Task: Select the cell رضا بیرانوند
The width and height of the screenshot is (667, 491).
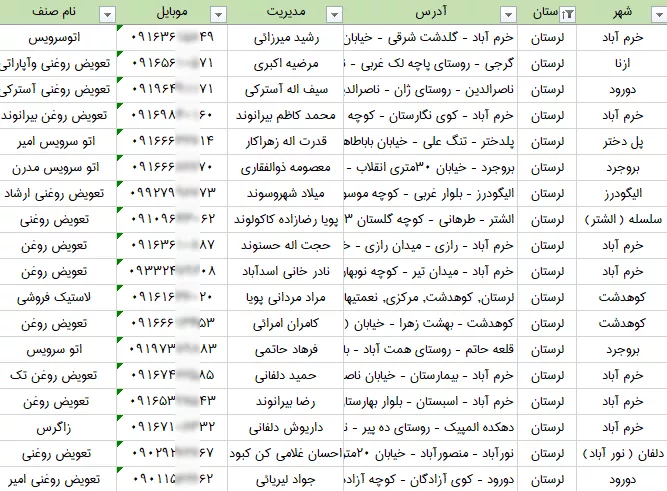Action: [x=285, y=401]
